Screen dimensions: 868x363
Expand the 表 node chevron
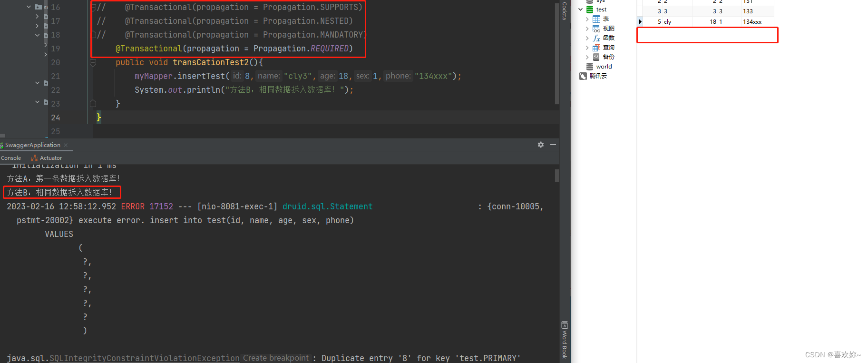(587, 19)
